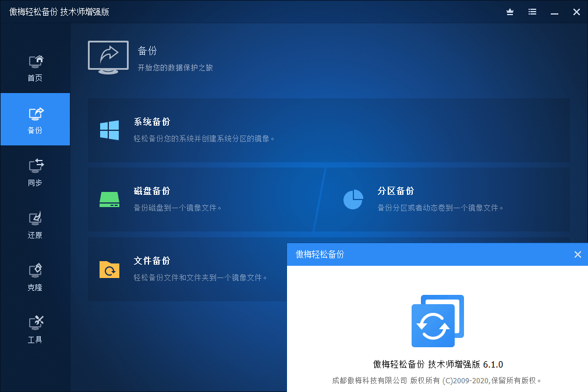Click the AOMEI logo inside the About dialog
Viewport: 588px width, 392px height.
pos(437,320)
